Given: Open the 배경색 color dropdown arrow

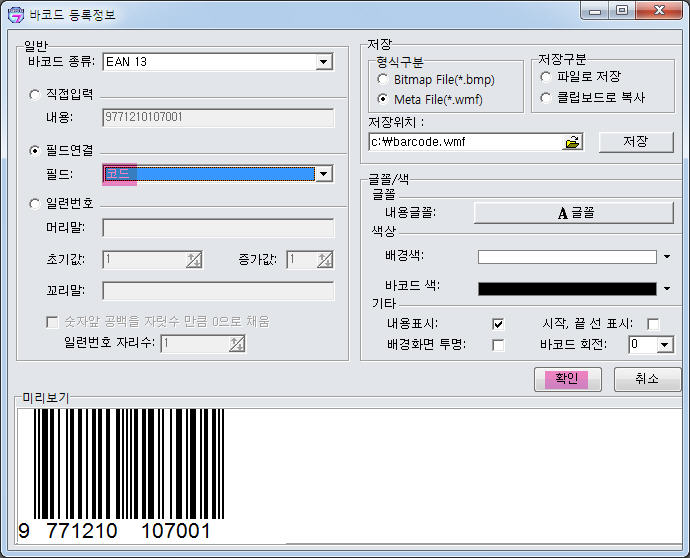Looking at the screenshot, I should click(667, 257).
